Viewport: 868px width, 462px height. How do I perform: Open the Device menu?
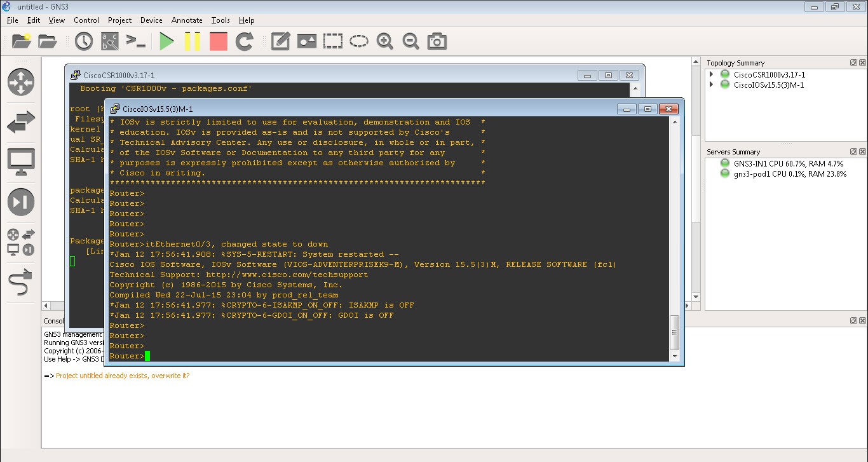tap(151, 20)
